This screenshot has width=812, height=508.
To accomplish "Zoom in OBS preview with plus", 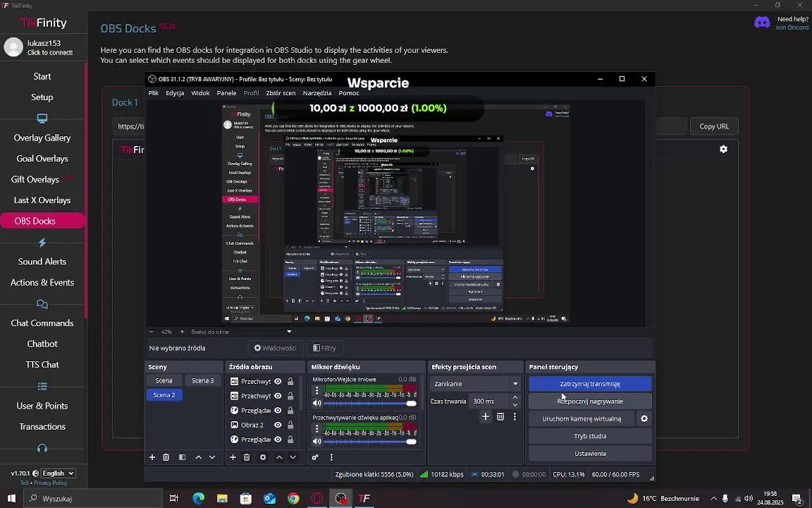I will [x=182, y=332].
